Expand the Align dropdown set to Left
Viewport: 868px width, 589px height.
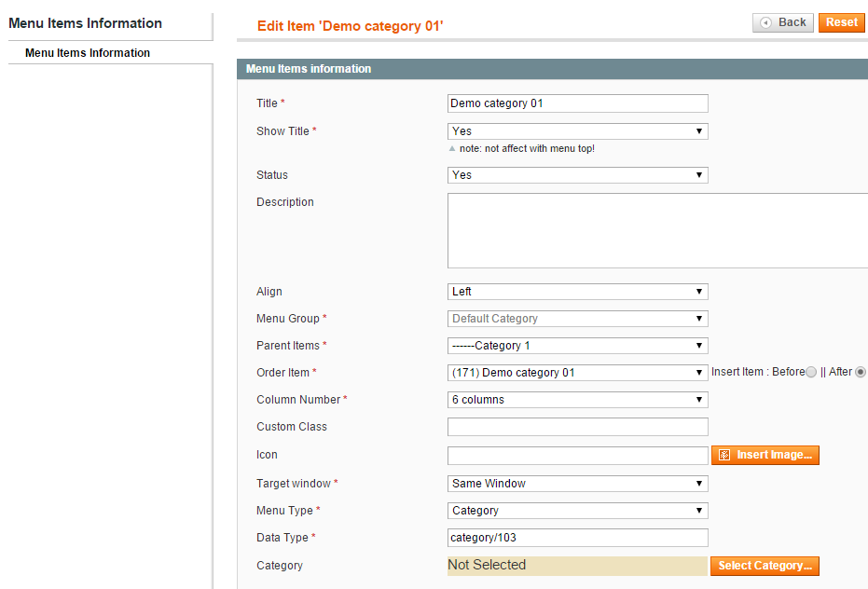[x=577, y=291]
